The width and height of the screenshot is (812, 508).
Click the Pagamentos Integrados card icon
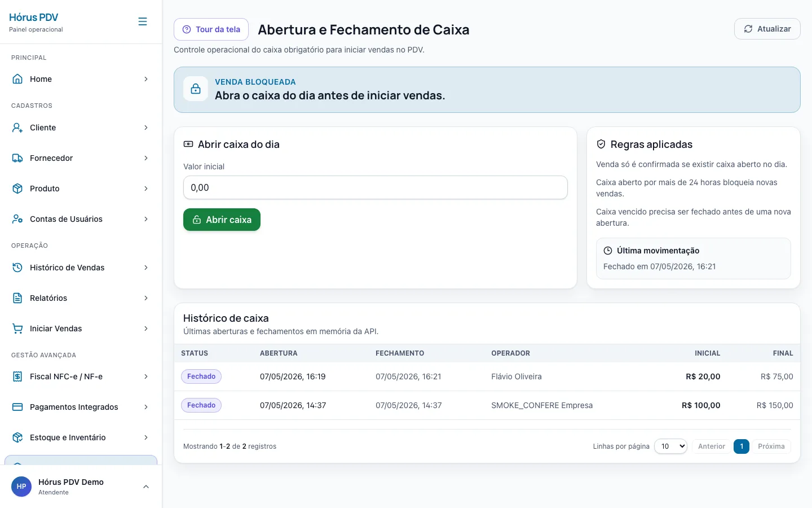17,407
